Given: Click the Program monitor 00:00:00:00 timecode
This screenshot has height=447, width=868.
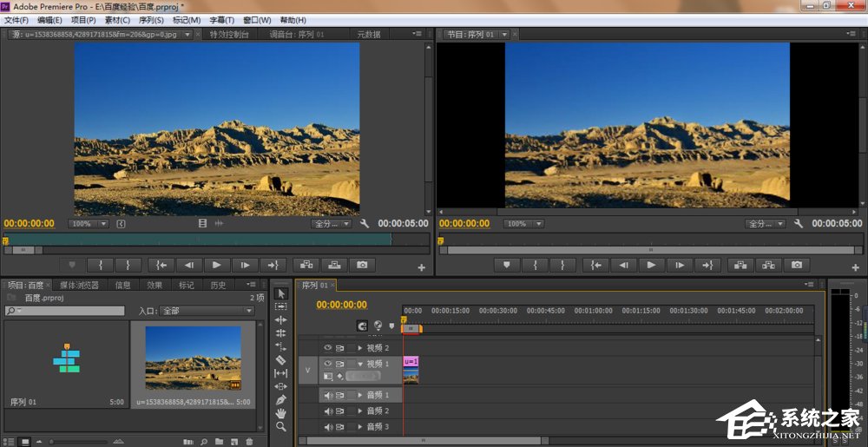Looking at the screenshot, I should click(x=464, y=223).
